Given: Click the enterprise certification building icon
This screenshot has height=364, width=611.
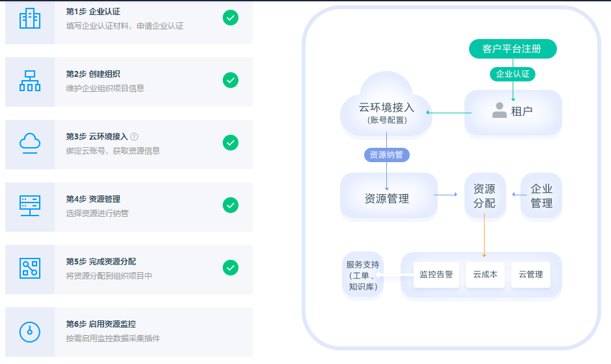Looking at the screenshot, I should pos(30,18).
